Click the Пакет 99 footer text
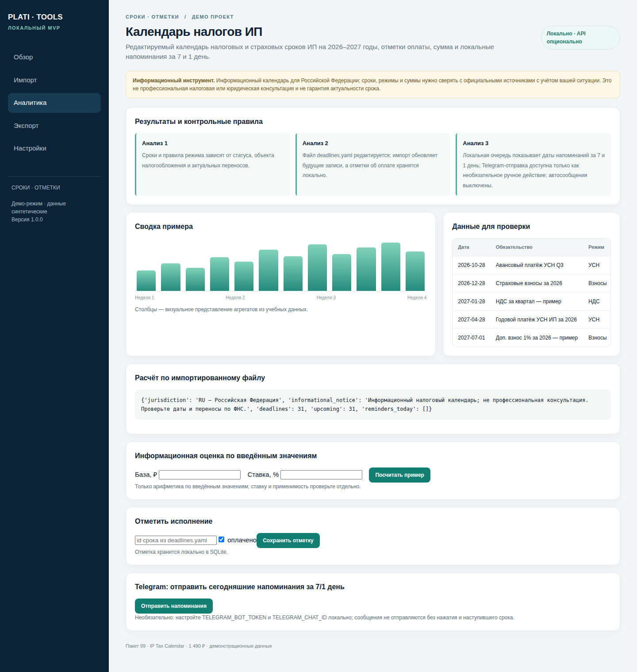The width and height of the screenshot is (637, 672). click(199, 646)
